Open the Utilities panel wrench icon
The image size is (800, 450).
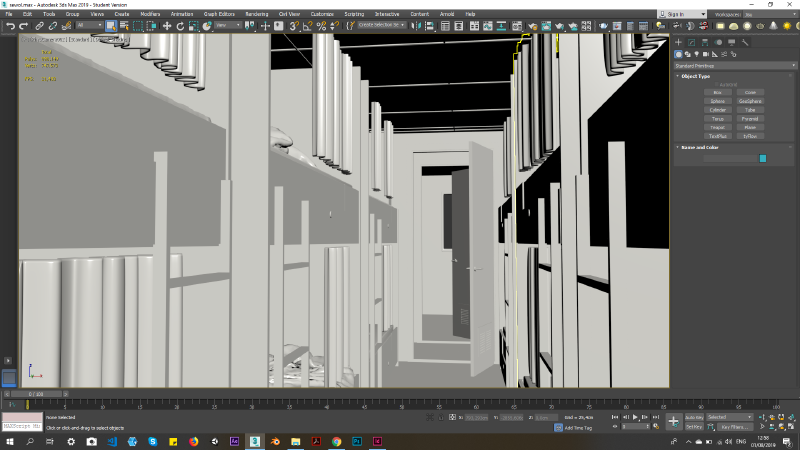pos(745,43)
